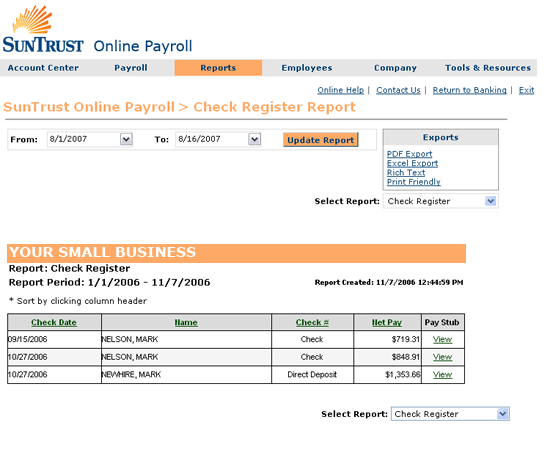Go to the Company tab

pos(395,68)
